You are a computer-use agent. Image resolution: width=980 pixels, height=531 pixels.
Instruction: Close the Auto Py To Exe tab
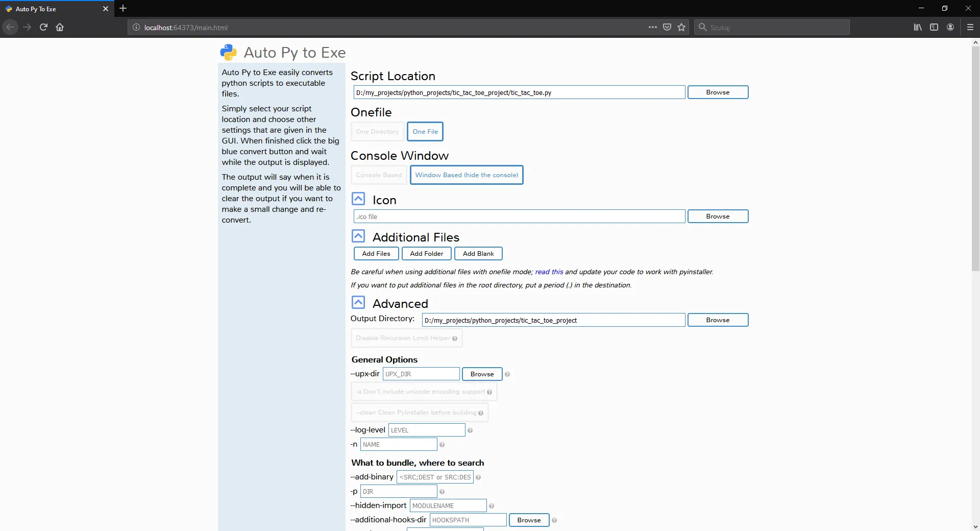pyautogui.click(x=106, y=9)
